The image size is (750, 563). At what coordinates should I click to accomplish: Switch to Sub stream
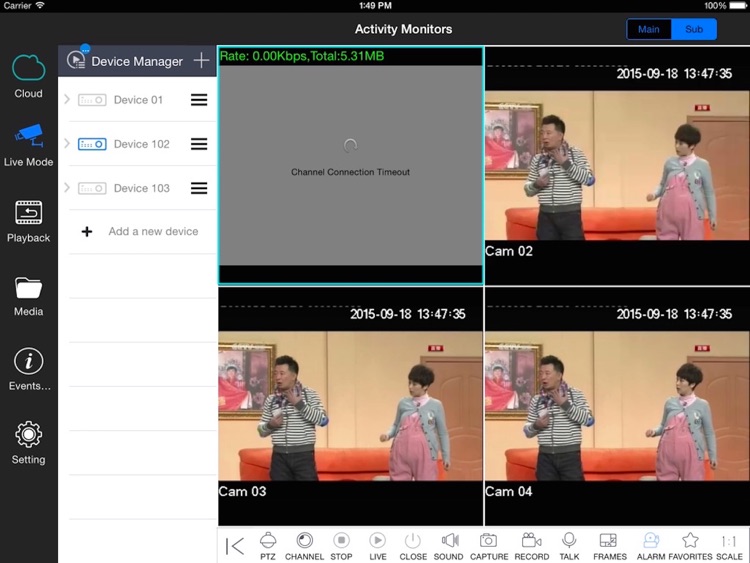click(x=694, y=29)
